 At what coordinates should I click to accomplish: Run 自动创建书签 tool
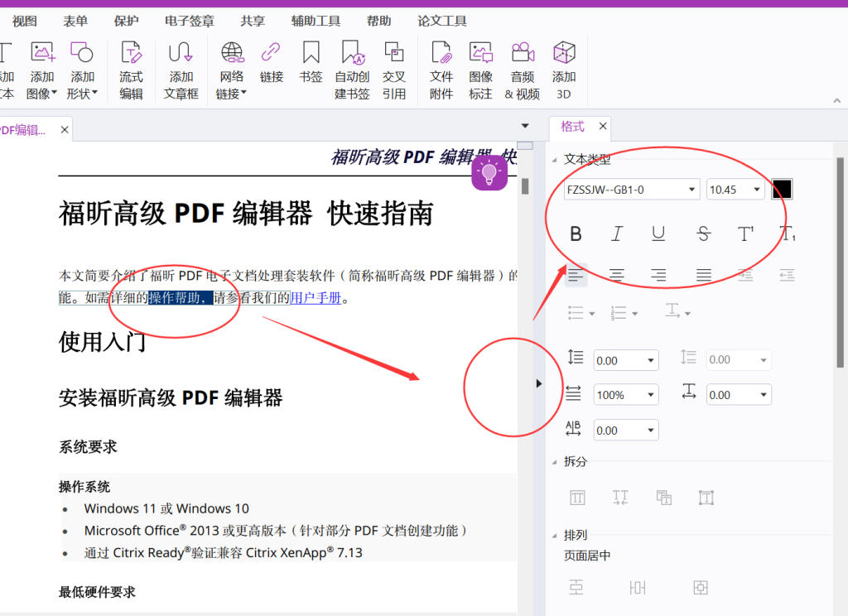pyautogui.click(x=352, y=70)
